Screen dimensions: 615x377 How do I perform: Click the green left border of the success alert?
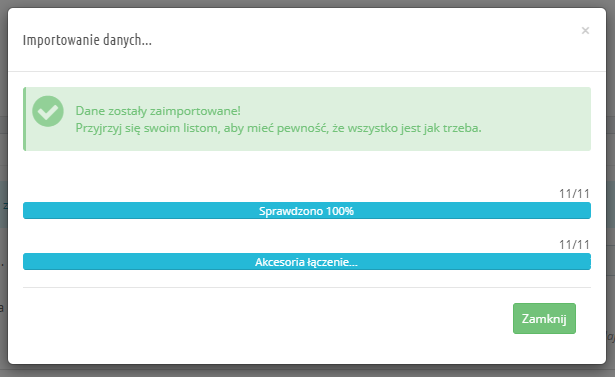tap(24, 119)
